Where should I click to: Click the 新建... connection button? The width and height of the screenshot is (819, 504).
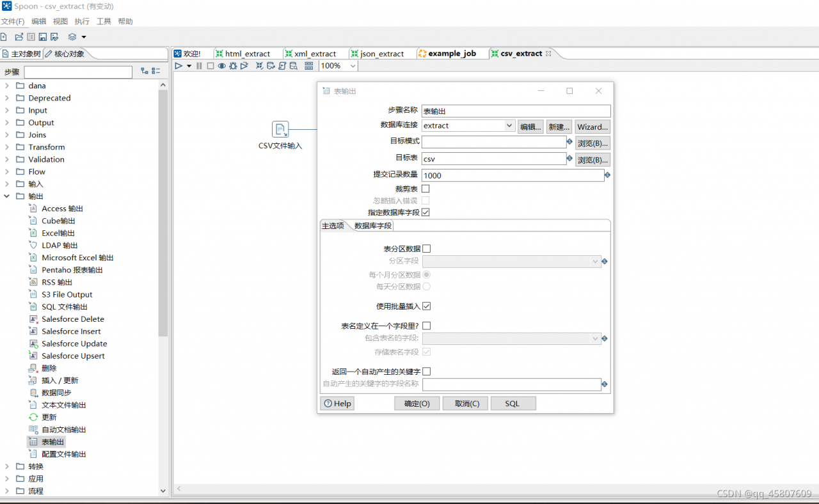[559, 127]
